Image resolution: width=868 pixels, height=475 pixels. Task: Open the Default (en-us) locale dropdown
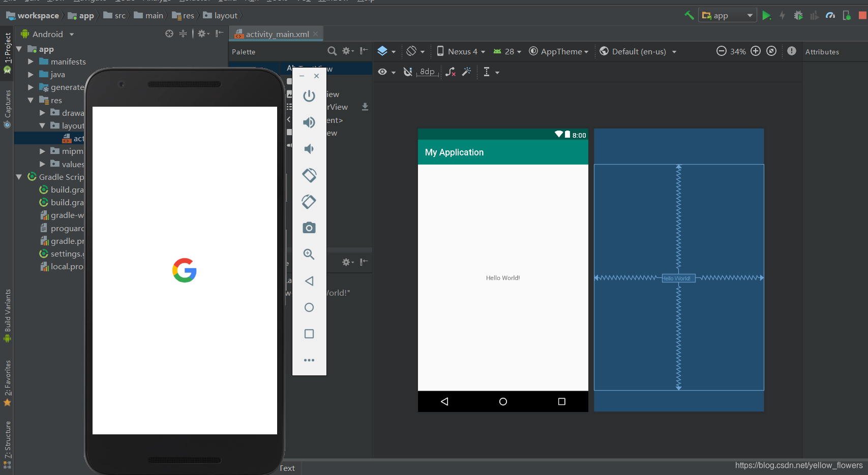[x=638, y=51]
